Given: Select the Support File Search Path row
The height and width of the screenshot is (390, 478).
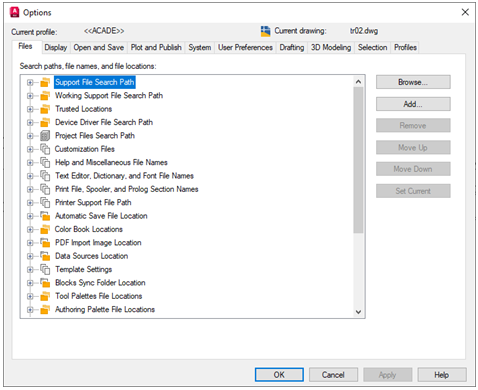Looking at the screenshot, I should pyautogui.click(x=95, y=82).
